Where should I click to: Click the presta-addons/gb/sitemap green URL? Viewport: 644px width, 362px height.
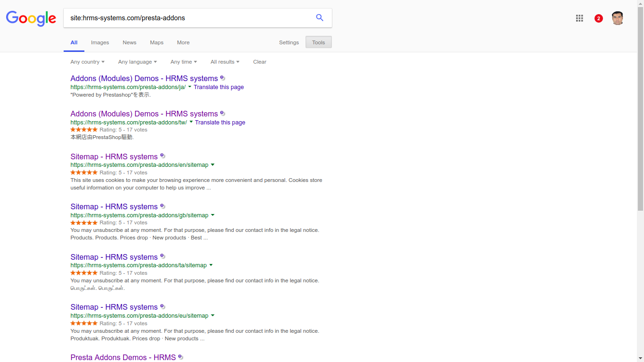click(x=140, y=215)
